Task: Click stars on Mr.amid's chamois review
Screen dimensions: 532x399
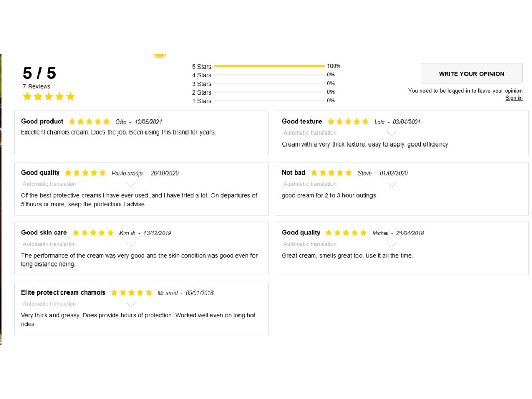Action: 131,293
